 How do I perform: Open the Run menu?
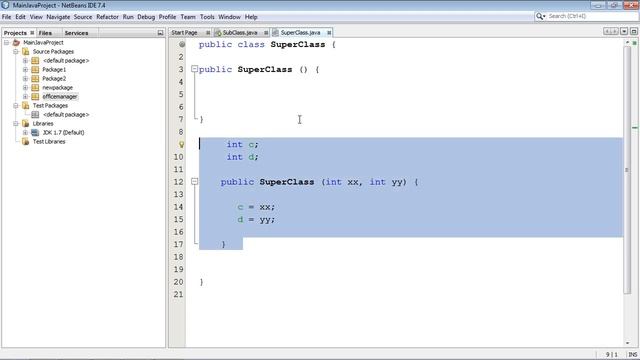128,17
